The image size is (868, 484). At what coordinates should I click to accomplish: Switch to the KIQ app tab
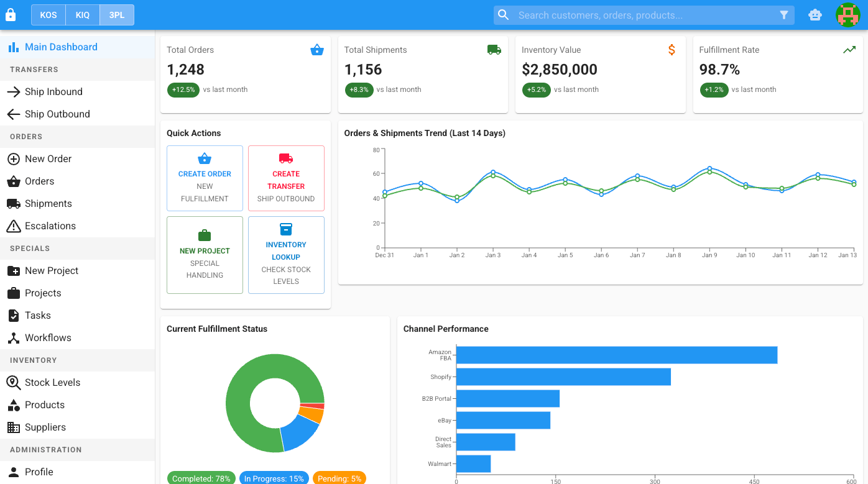coord(83,15)
